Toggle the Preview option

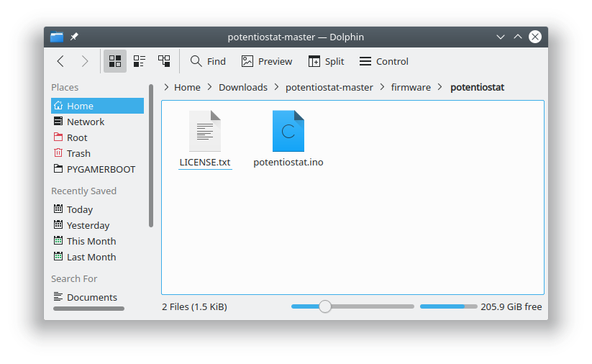click(267, 61)
